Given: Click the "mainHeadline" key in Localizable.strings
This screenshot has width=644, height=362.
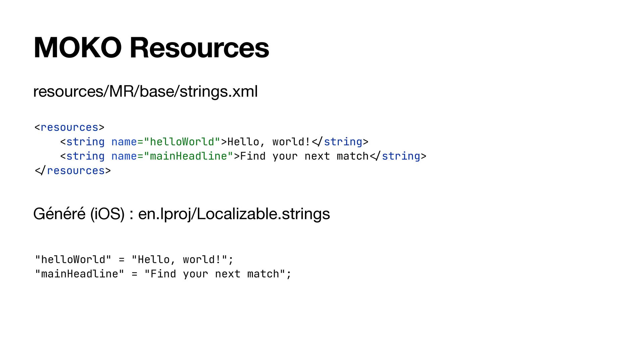Looking at the screenshot, I should tap(79, 274).
